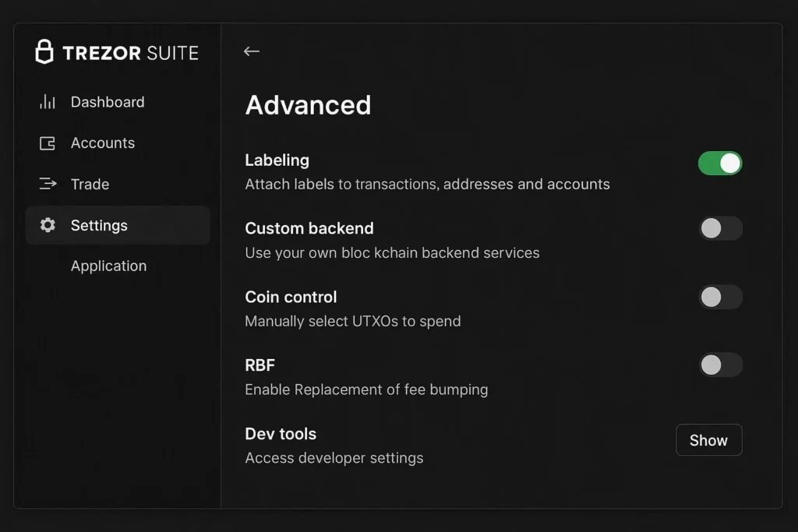
Task: Click the Dashboard bar chart icon
Action: point(48,102)
